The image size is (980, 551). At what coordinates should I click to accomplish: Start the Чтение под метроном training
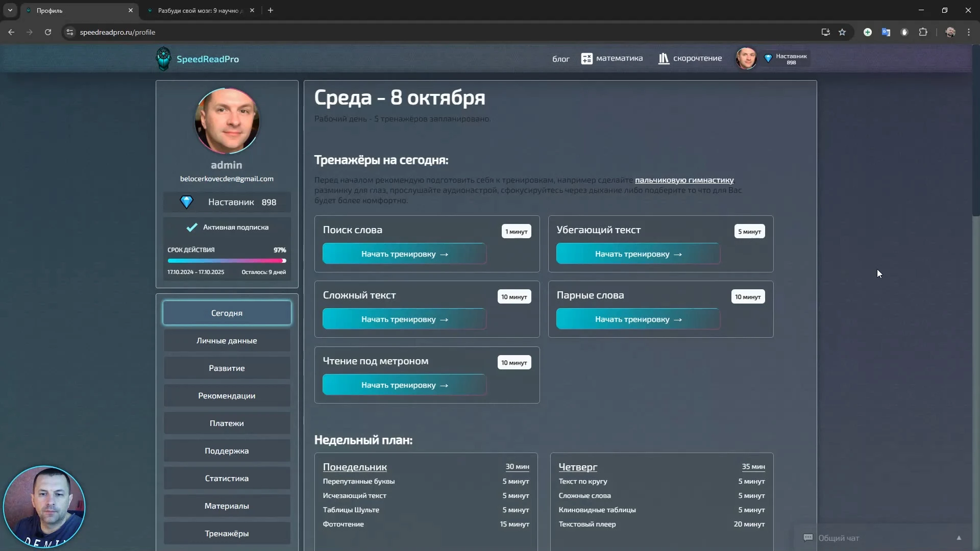coord(404,385)
